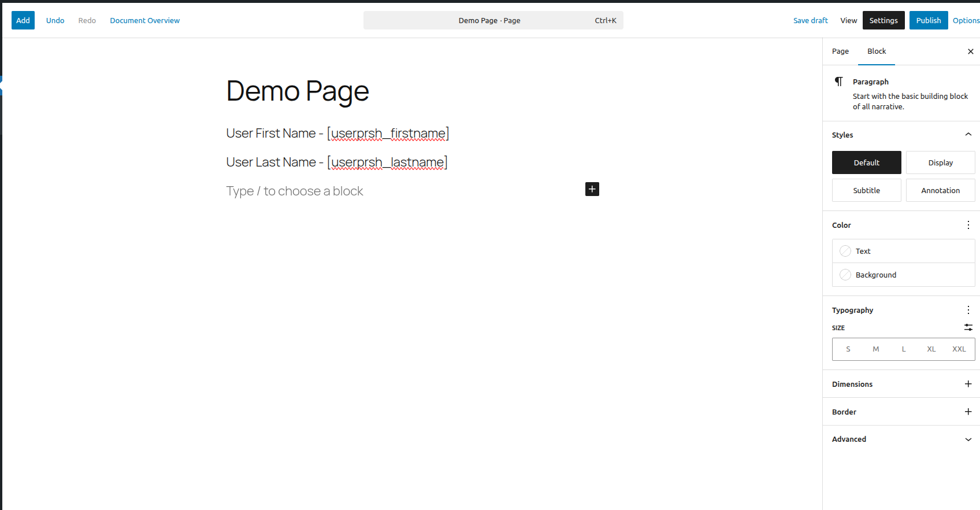The height and width of the screenshot is (510, 980).
Task: Click the Save draft link
Action: (x=810, y=20)
